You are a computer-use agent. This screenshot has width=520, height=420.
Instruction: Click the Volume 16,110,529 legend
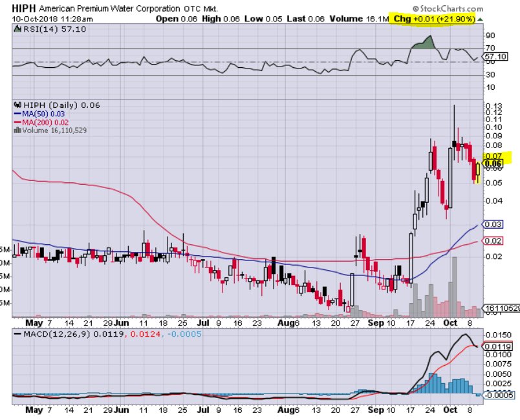(54, 131)
